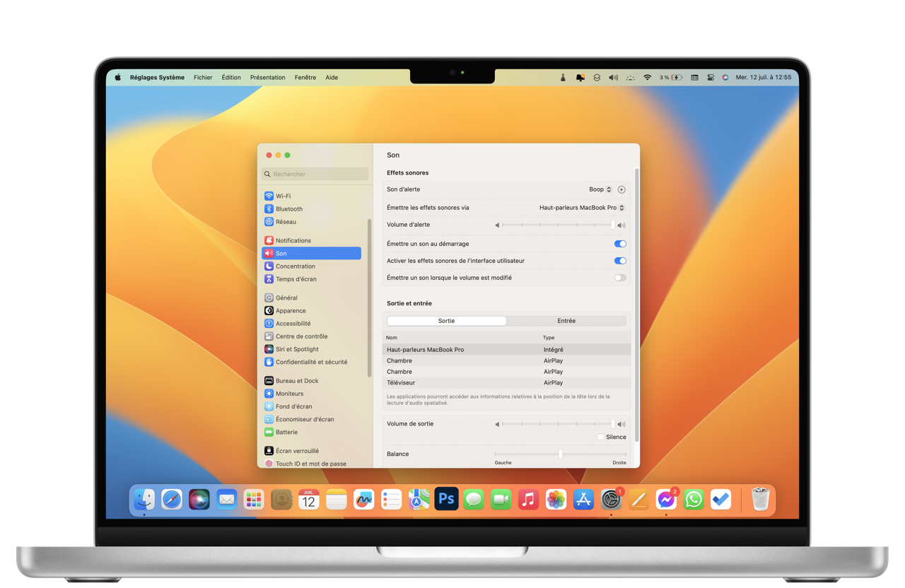Screen dimensions: 905x588
Task: Open Siri et Spotlight settings
Action: [297, 349]
